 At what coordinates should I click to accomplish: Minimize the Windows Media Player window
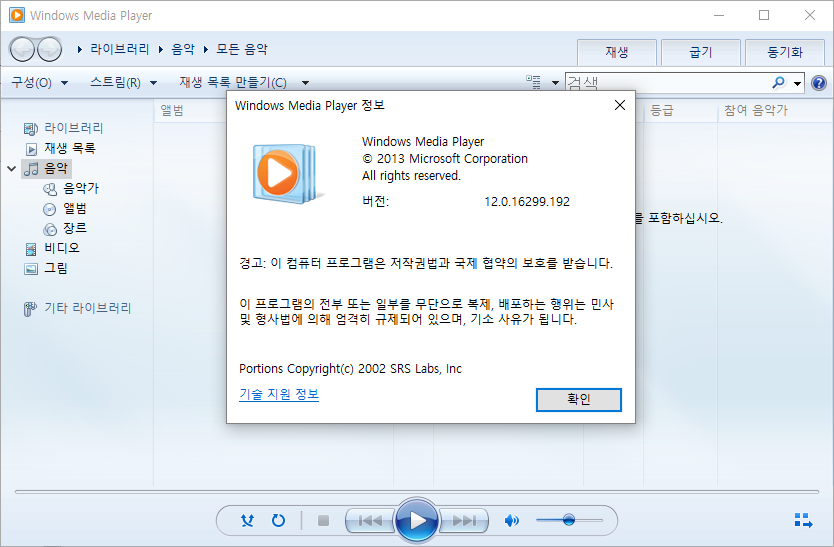point(719,15)
